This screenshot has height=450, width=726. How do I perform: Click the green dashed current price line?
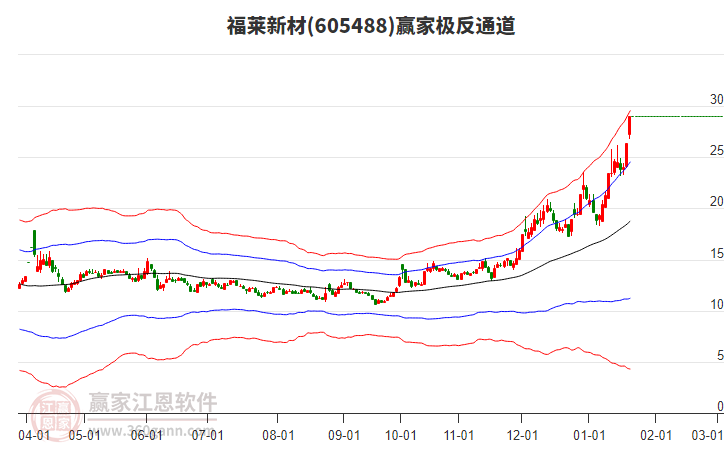point(678,116)
